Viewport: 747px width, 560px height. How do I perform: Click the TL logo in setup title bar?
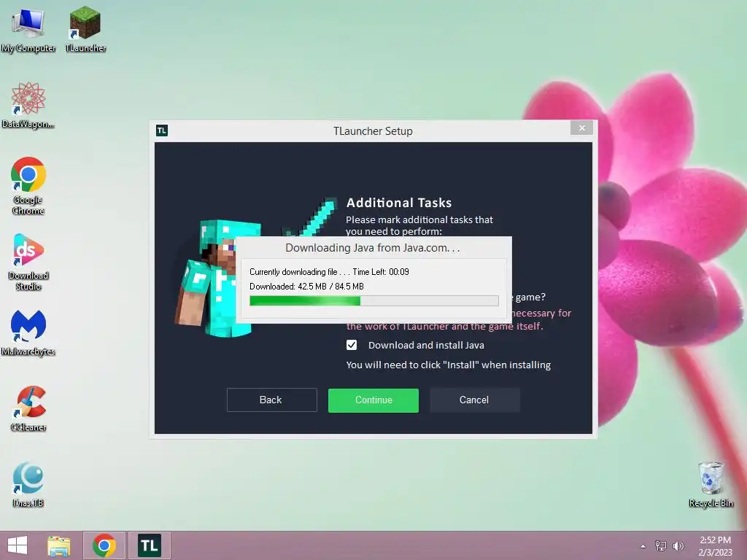pos(162,131)
